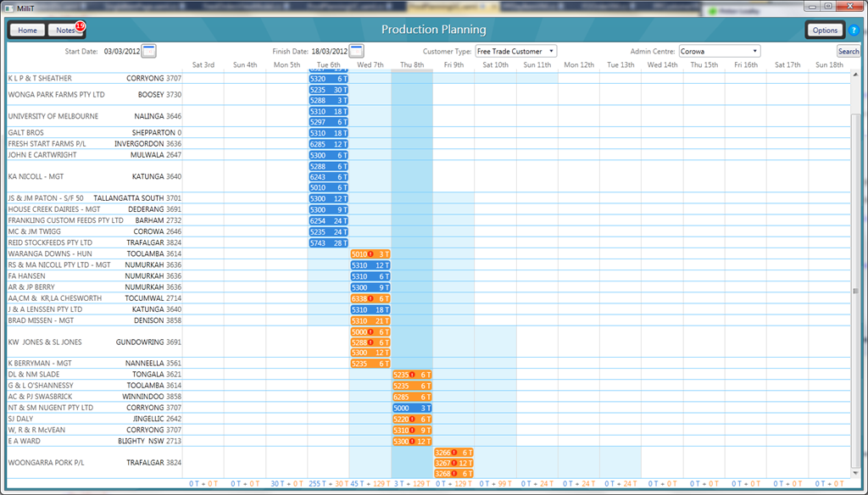
Task: Open the Finish Date calendar picker
Action: [x=356, y=51]
